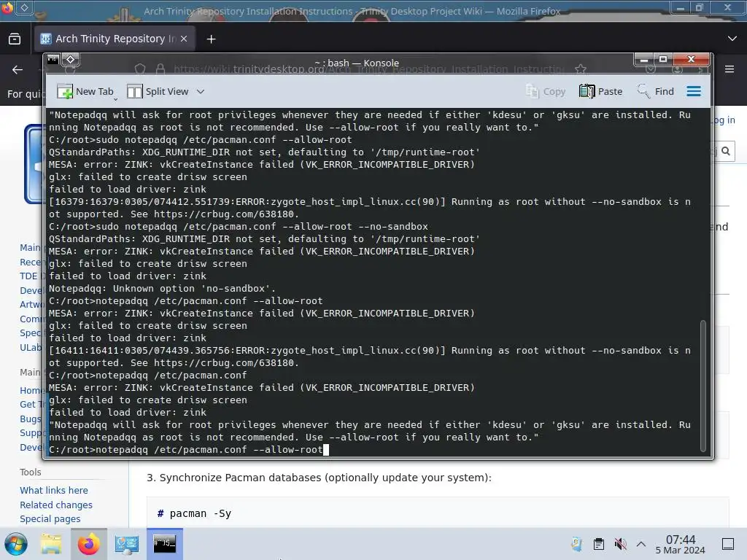Click the show desktop button in taskbar
The height and width of the screenshot is (560, 747).
728,544
